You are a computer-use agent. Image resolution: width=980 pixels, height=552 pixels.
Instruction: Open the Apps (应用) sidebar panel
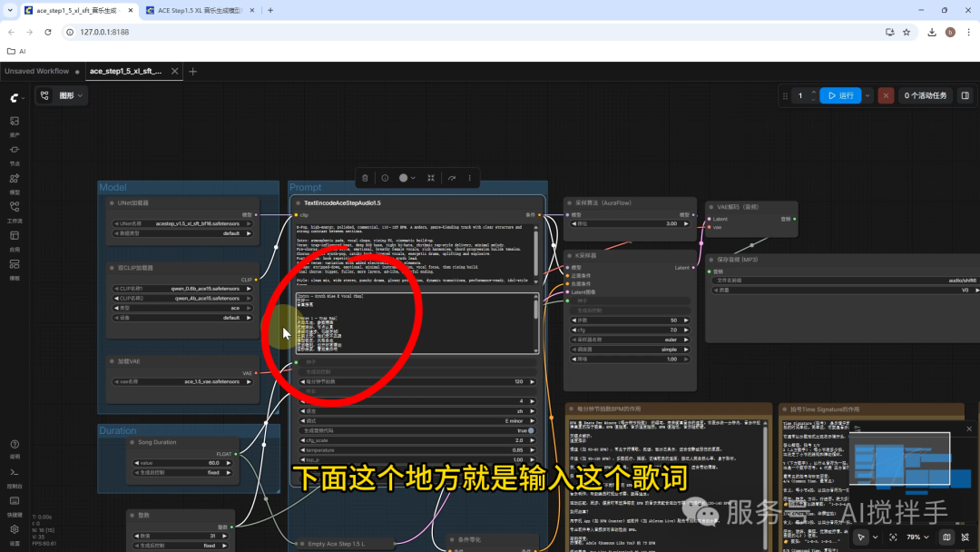click(x=15, y=240)
